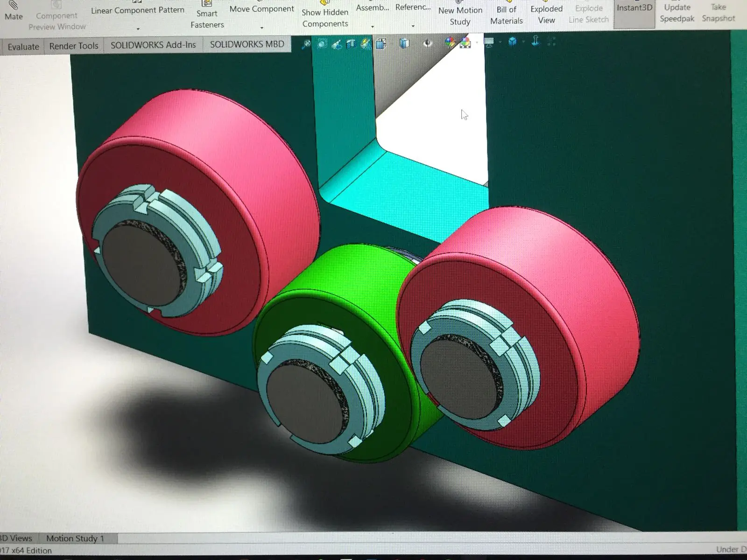Viewport: 747px width, 560px height.
Task: Switch to the Evaluate tab
Action: pos(23,47)
